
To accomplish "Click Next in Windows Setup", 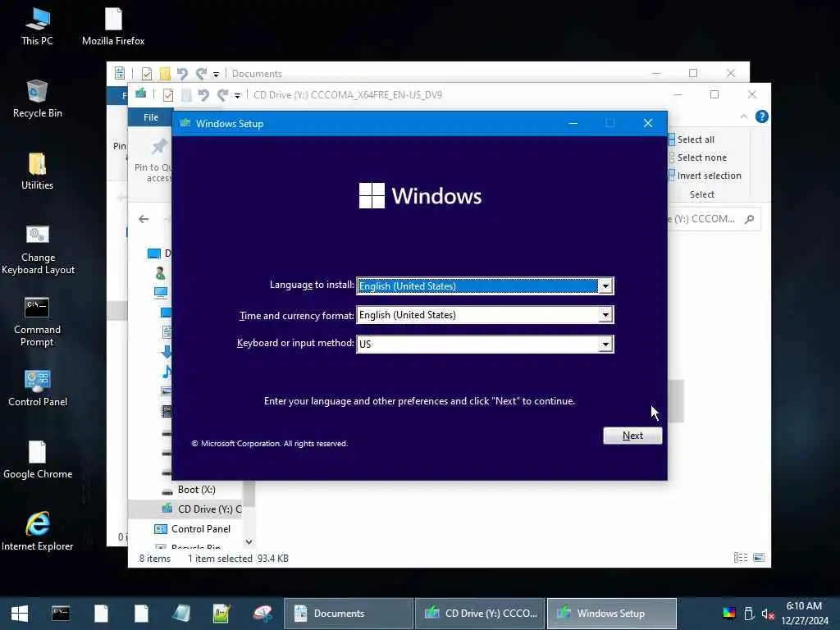I will point(632,436).
